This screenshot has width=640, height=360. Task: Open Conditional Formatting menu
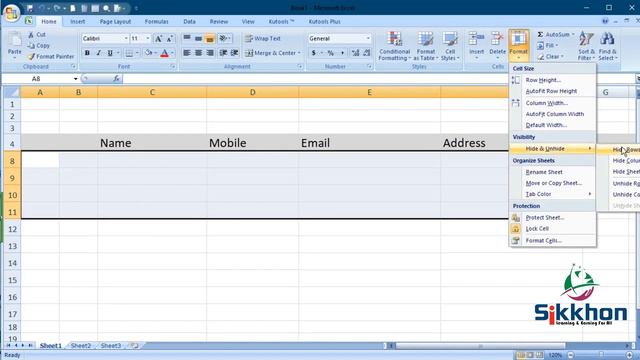(x=394, y=46)
